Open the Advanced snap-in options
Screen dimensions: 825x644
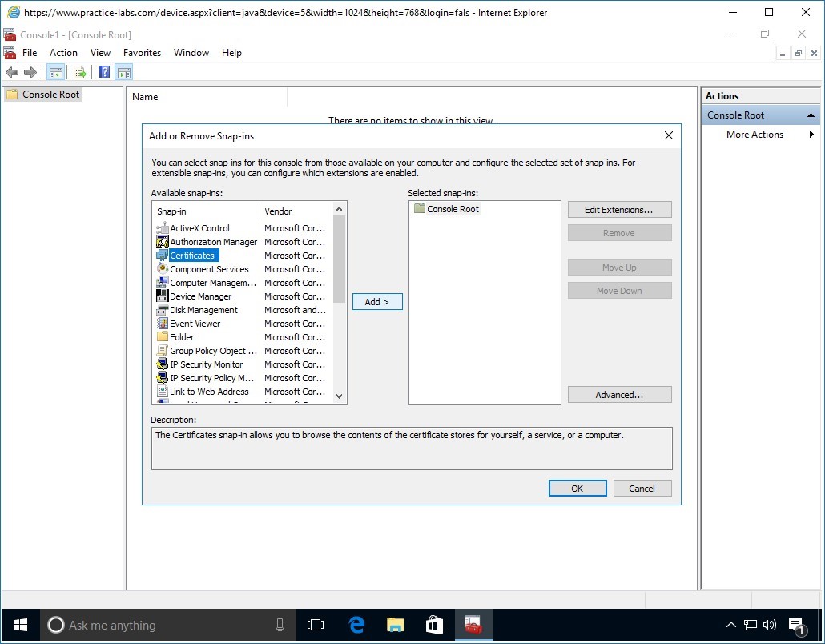[x=619, y=394]
